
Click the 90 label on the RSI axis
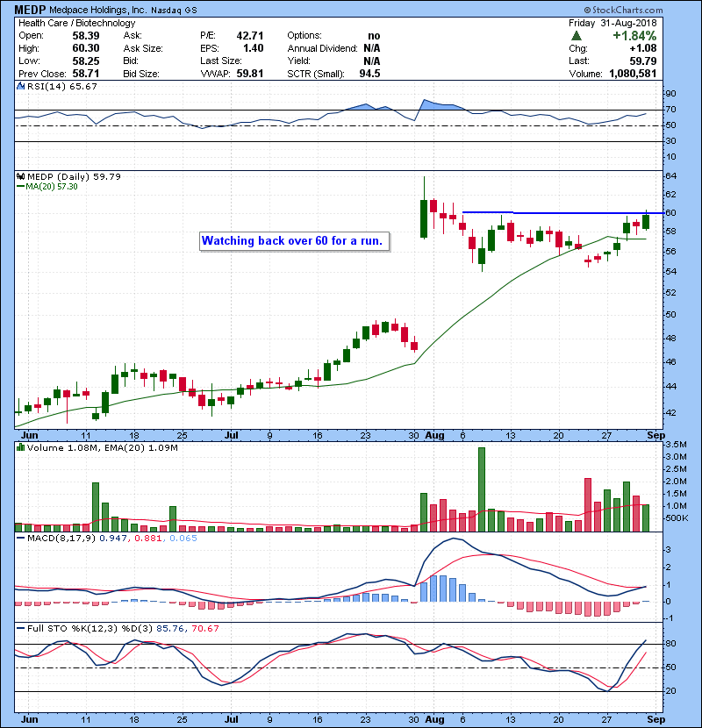point(671,93)
